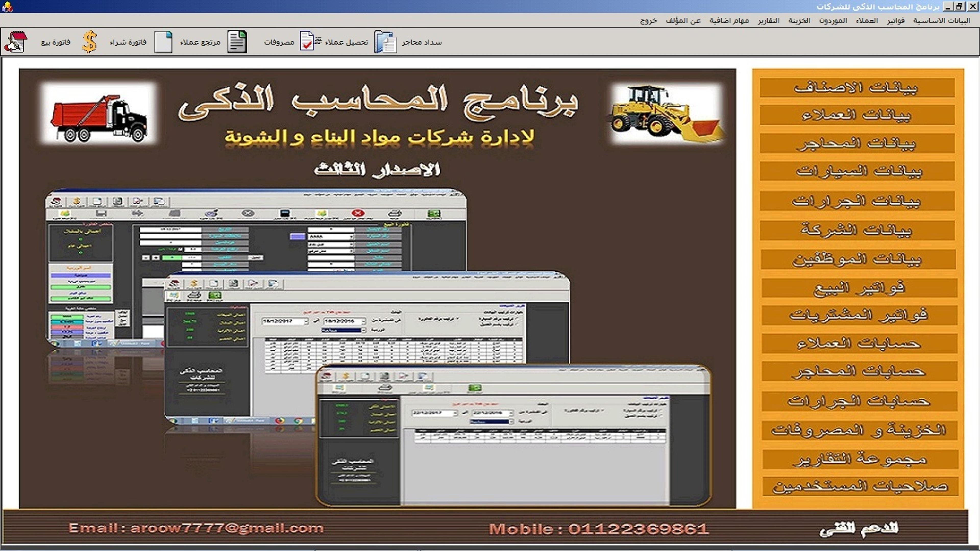Click the الخزينة و المصروفات side button

[x=859, y=430]
